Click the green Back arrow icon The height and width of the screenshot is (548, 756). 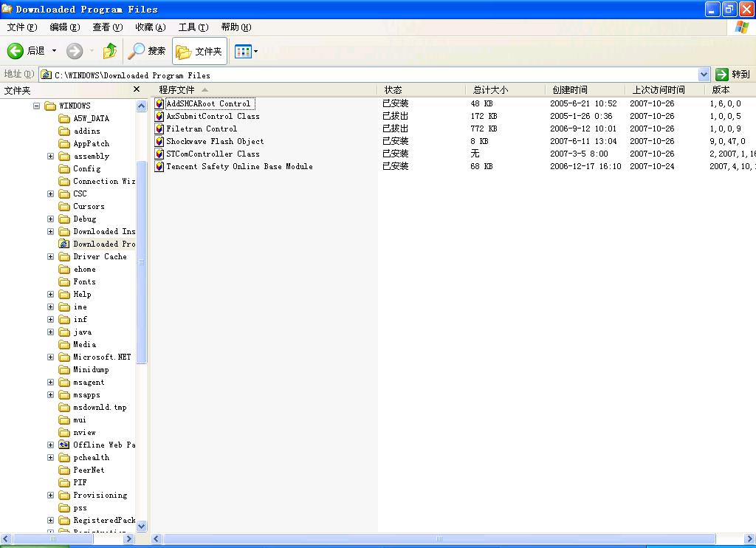pos(16,51)
